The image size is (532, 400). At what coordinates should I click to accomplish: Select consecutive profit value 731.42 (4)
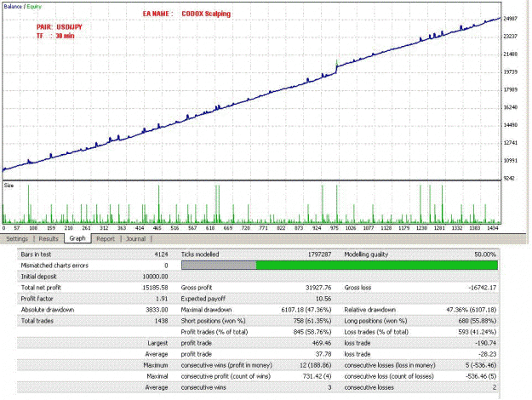317,376
